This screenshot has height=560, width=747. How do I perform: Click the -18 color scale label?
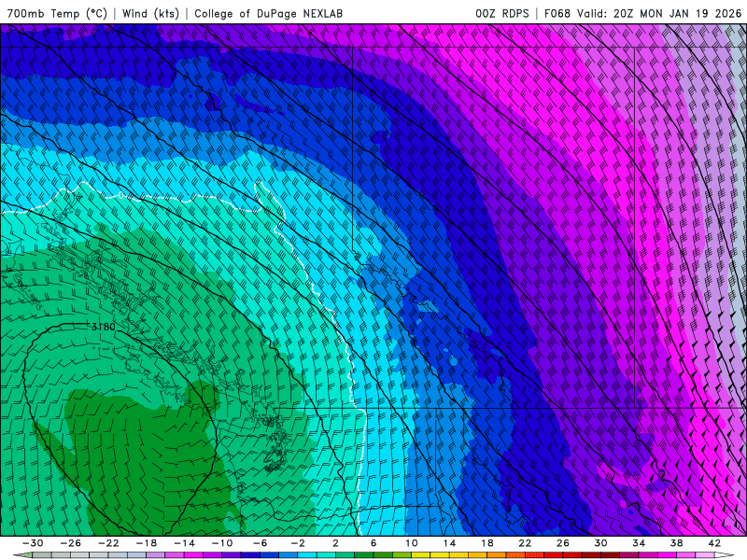pyautogui.click(x=147, y=543)
